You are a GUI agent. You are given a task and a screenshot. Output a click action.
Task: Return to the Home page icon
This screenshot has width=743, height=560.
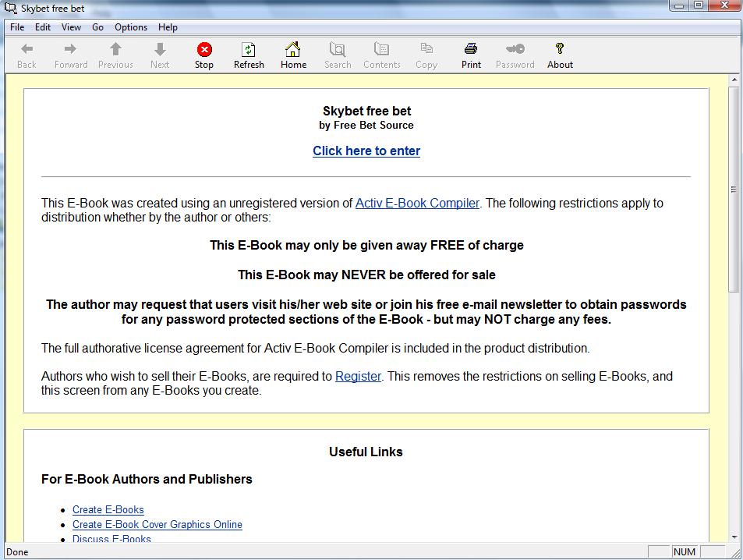(293, 49)
